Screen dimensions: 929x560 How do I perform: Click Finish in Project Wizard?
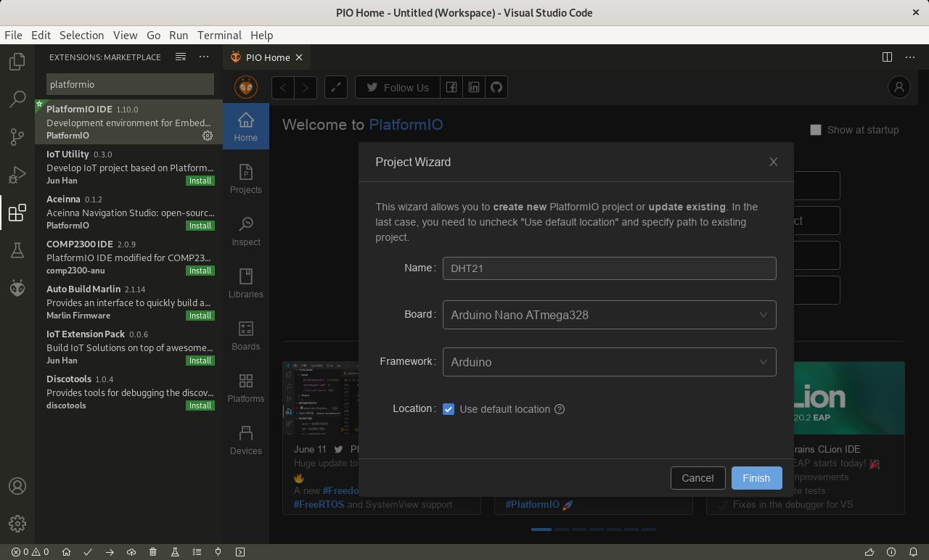coord(756,478)
